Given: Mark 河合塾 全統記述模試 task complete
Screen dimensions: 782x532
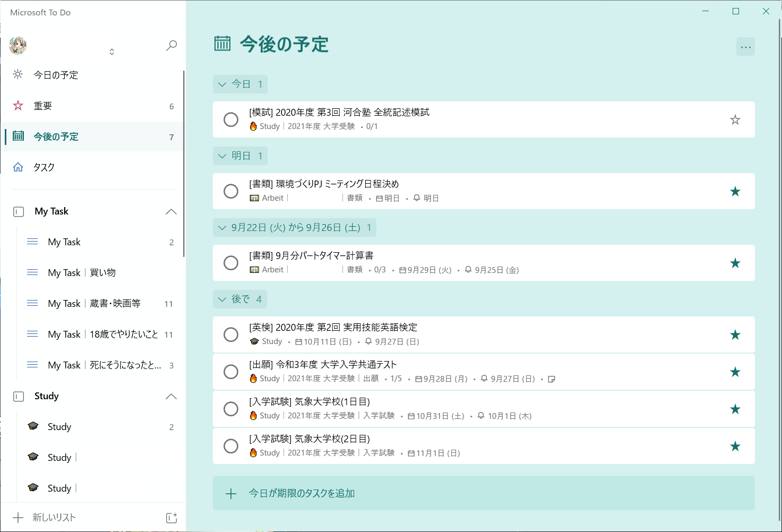Looking at the screenshot, I should (x=231, y=120).
